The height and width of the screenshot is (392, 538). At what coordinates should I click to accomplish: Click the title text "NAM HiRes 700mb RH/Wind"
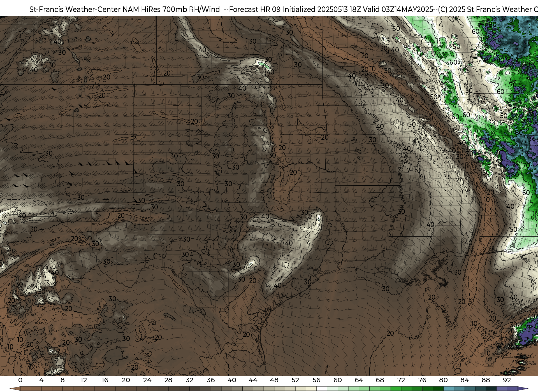(171, 10)
